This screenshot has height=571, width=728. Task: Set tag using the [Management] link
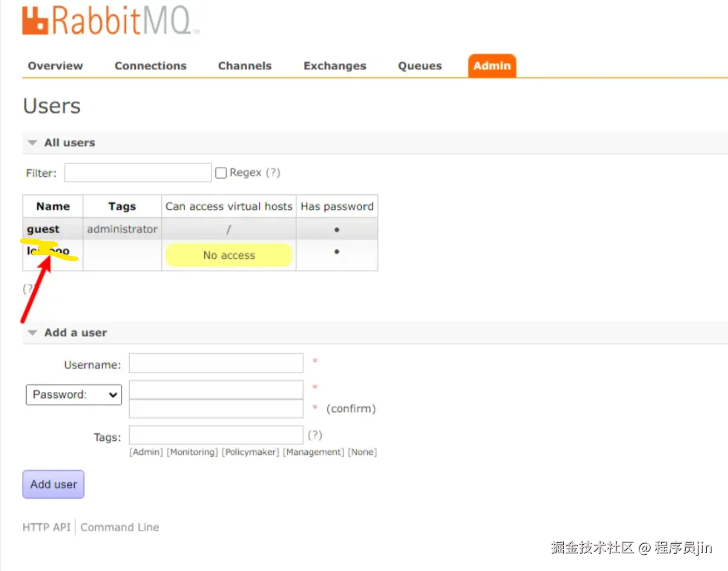pyautogui.click(x=314, y=452)
